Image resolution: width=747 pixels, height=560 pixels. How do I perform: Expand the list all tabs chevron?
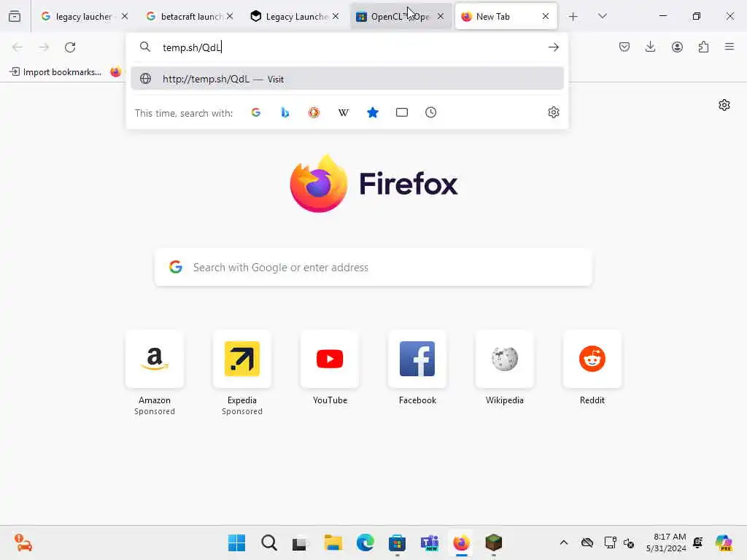[x=602, y=16]
